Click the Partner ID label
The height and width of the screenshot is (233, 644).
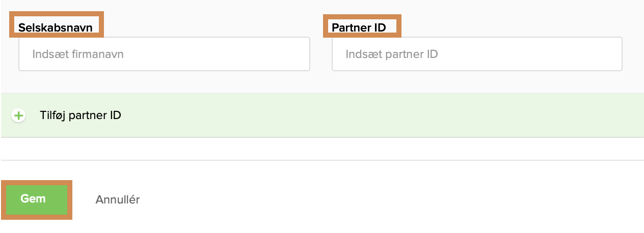[x=359, y=27]
